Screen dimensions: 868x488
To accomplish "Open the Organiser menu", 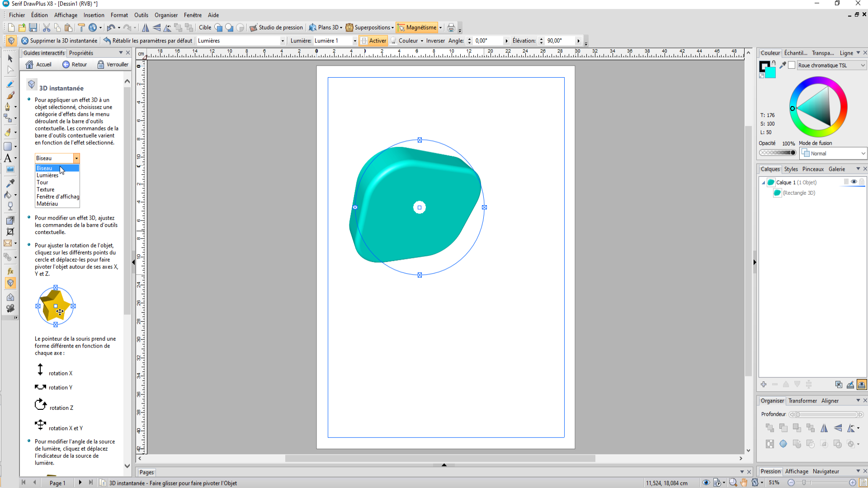I will click(165, 15).
